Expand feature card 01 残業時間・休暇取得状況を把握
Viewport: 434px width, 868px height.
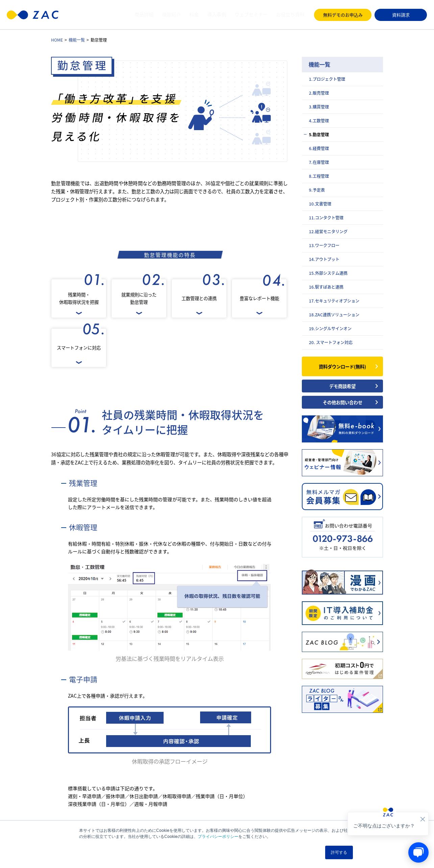(79, 298)
